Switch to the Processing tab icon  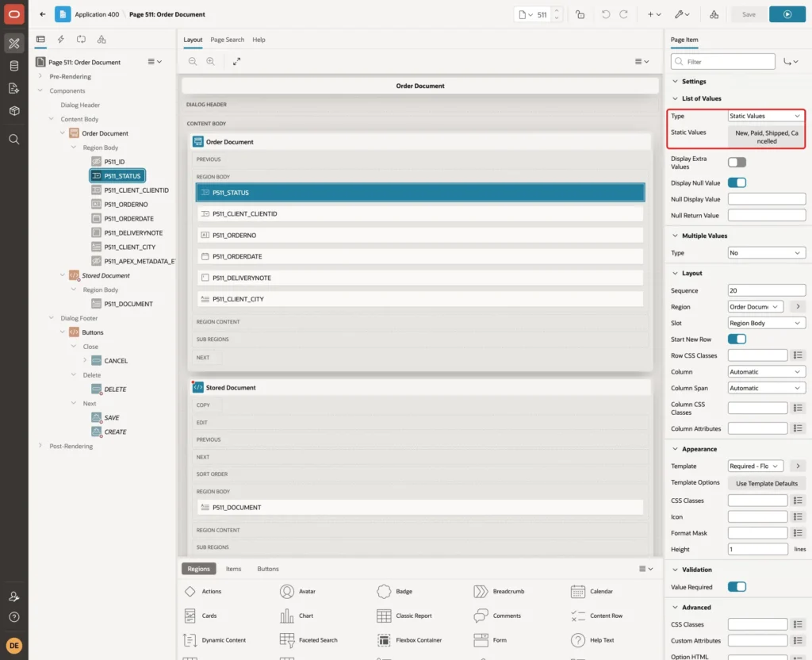82,40
